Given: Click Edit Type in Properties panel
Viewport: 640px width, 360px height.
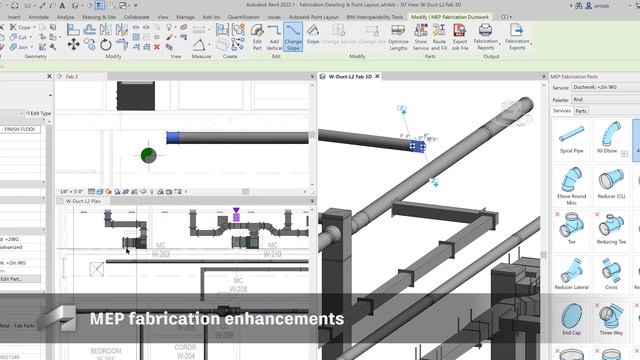Looking at the screenshot, I should [39, 113].
